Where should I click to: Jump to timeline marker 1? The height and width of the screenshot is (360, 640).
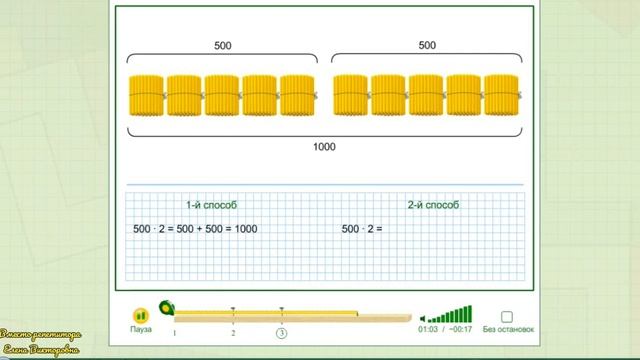pyautogui.click(x=175, y=333)
